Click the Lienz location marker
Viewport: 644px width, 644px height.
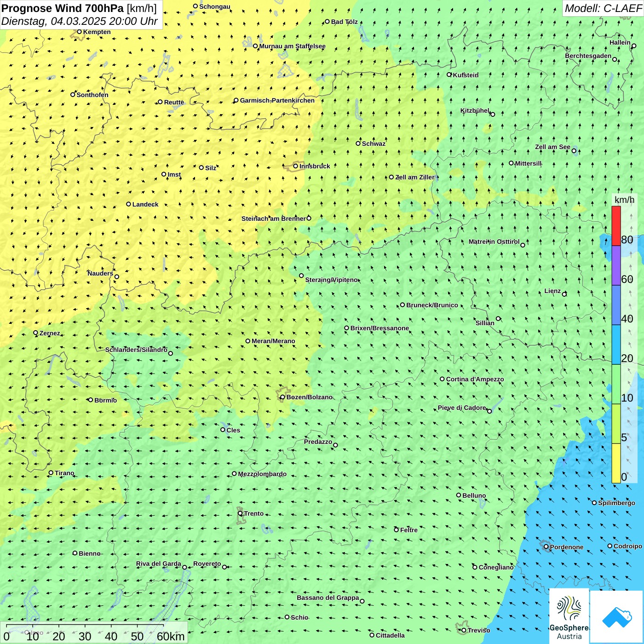point(564,294)
